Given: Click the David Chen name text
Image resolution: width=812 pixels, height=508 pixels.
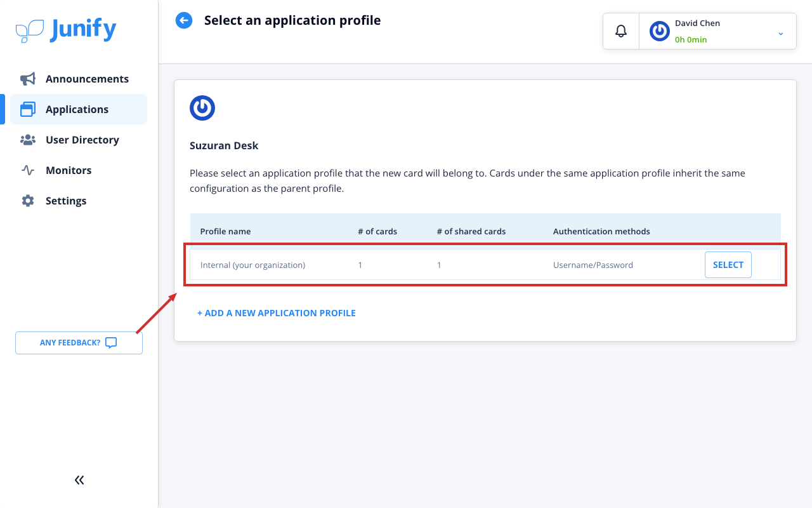Looking at the screenshot, I should point(697,23).
